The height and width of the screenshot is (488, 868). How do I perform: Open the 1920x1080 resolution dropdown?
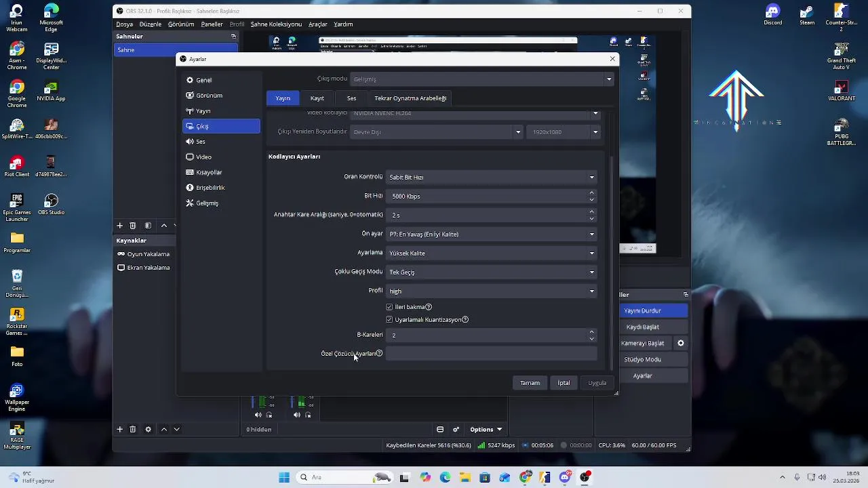(x=564, y=132)
